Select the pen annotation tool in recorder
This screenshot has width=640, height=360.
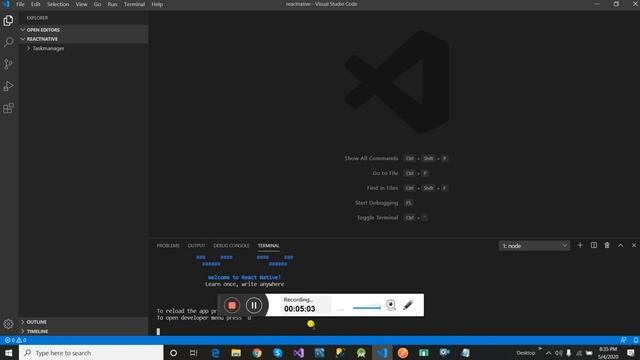(408, 305)
